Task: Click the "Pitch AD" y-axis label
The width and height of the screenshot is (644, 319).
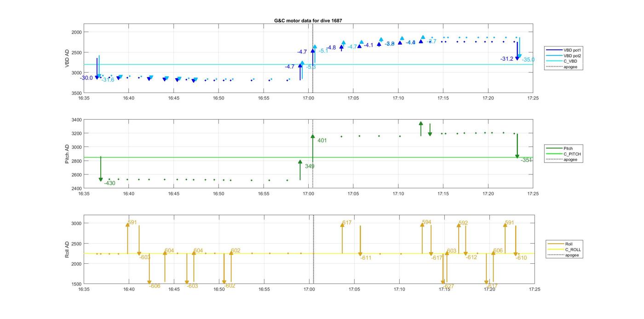Action: [67, 154]
